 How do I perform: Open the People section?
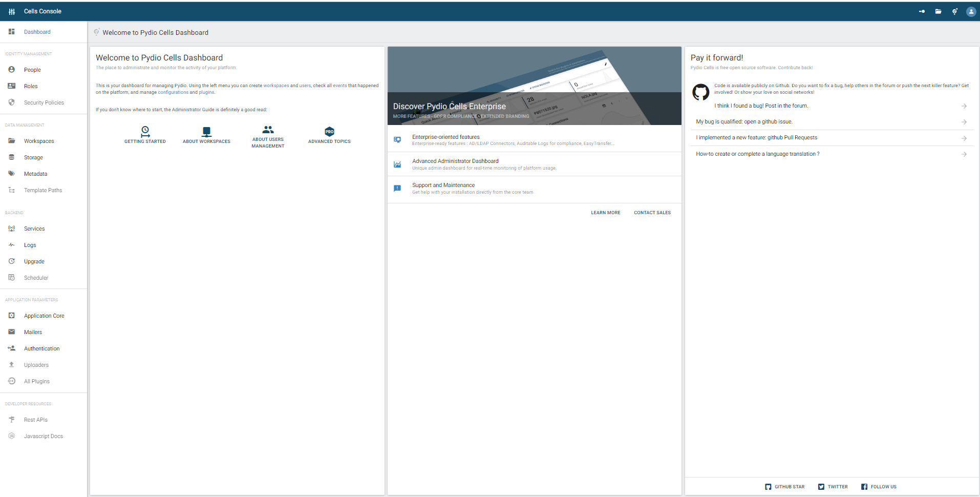click(x=32, y=70)
